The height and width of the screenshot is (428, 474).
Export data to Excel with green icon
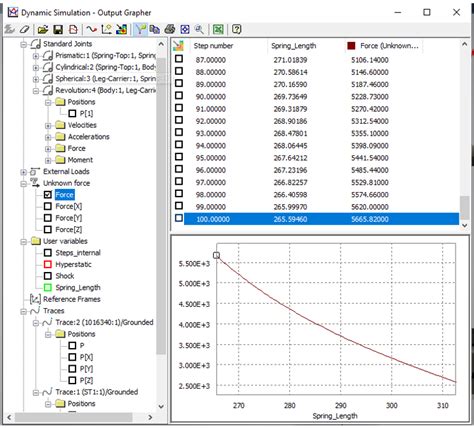218,29
